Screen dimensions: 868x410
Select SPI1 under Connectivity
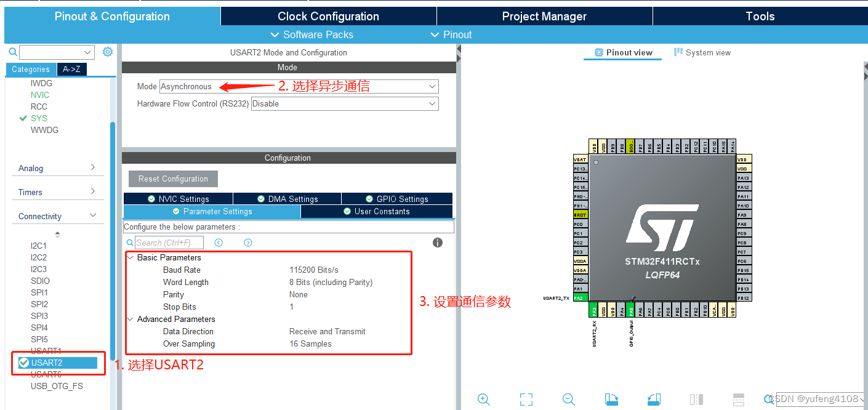[39, 292]
